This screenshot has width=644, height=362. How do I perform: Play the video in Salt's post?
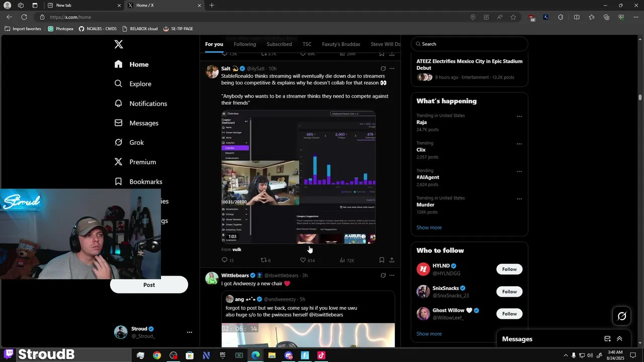298,177
